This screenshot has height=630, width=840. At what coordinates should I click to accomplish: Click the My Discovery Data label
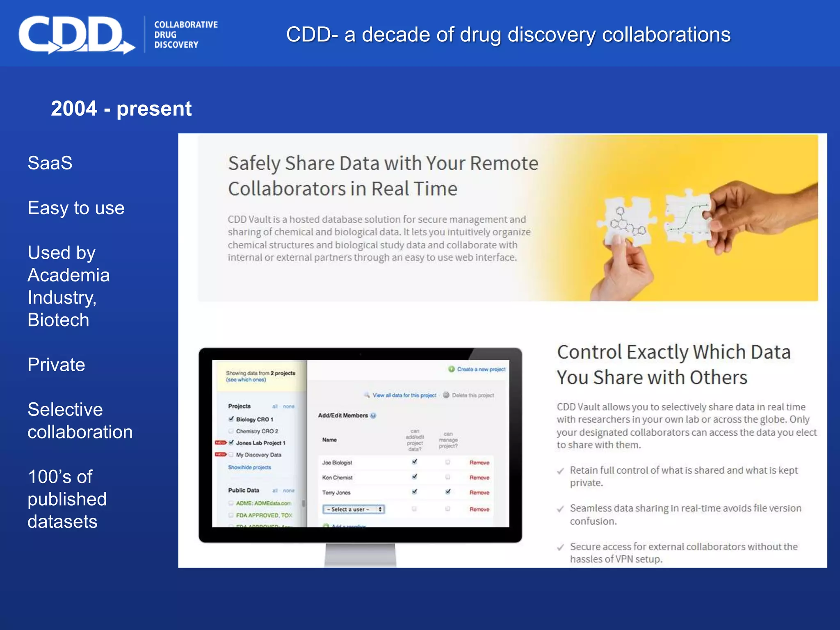[x=258, y=455]
